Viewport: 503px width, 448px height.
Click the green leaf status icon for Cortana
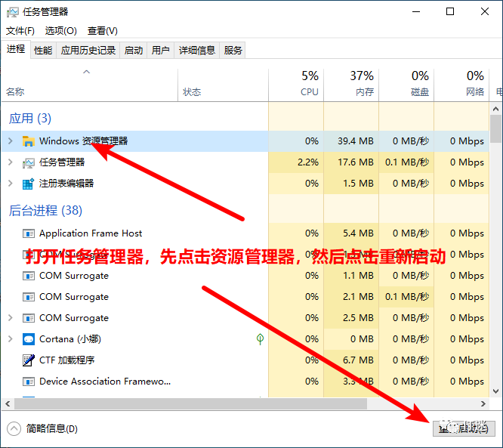(260, 339)
